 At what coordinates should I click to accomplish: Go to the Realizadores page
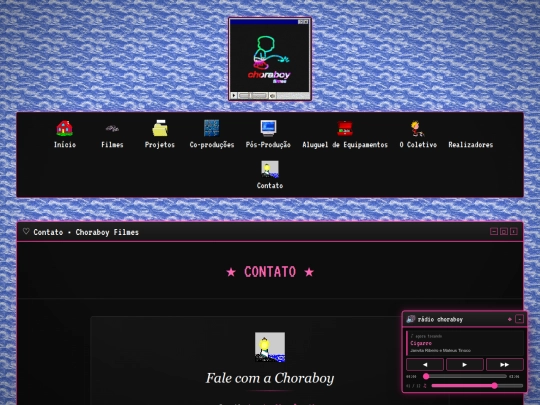470,145
